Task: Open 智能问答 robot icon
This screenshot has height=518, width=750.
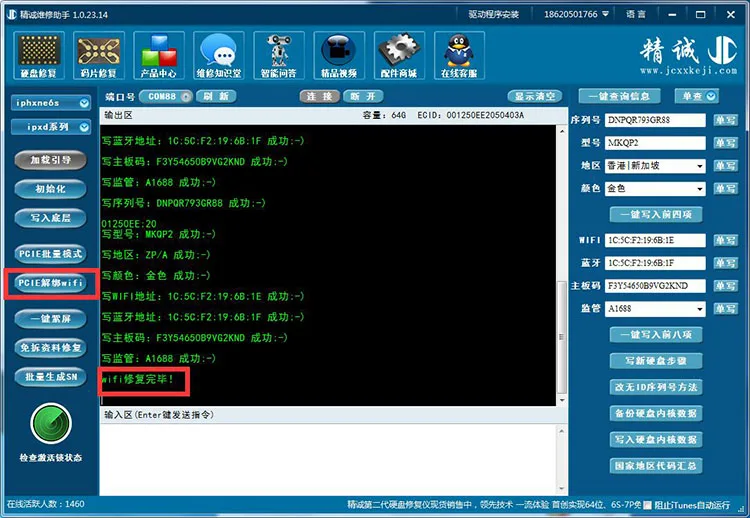Action: coord(279,55)
